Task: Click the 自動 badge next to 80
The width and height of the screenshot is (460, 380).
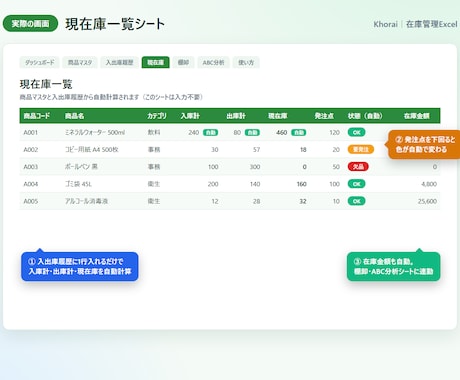Action: pos(252,132)
